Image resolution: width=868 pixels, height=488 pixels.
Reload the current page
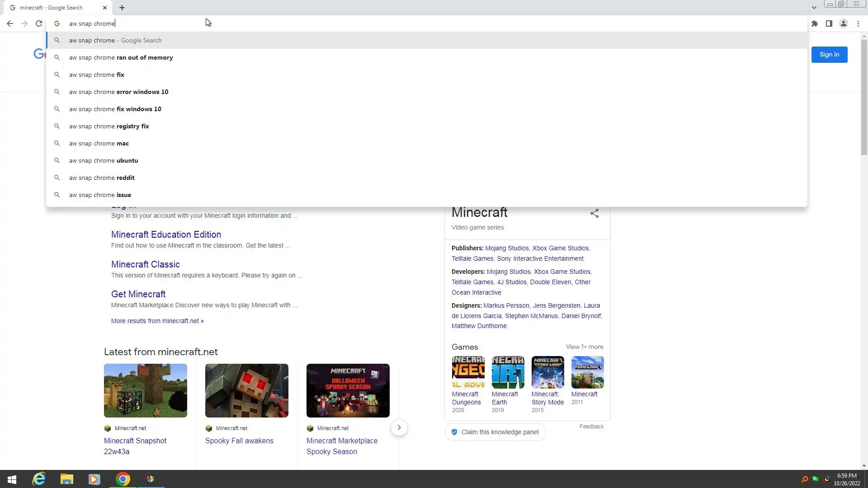(39, 23)
